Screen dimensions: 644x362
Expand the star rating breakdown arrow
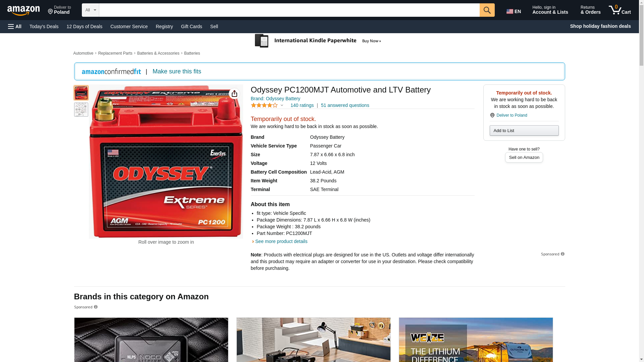tap(282, 105)
